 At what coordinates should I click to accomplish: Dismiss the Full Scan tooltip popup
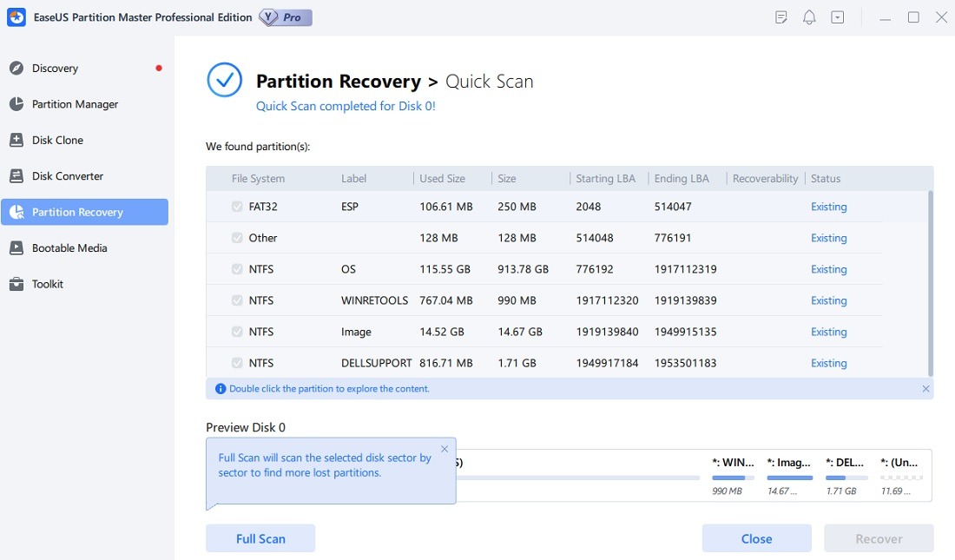coord(445,449)
